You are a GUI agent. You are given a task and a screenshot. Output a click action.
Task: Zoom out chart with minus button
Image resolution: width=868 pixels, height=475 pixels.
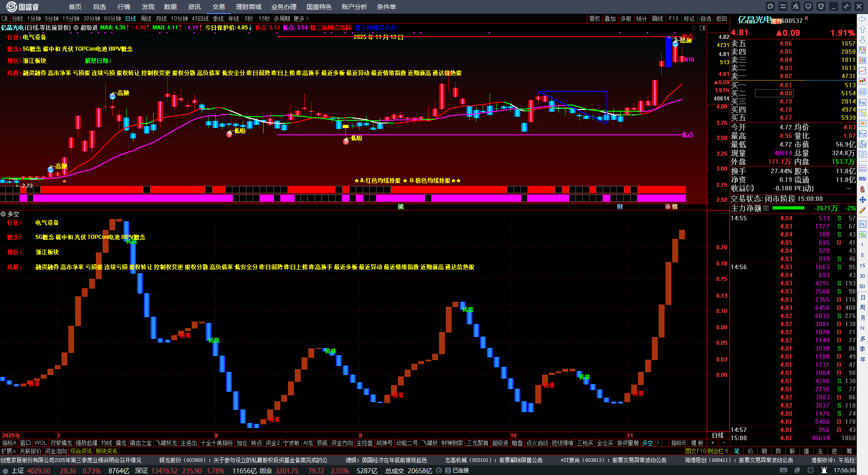pyautogui.click(x=723, y=443)
